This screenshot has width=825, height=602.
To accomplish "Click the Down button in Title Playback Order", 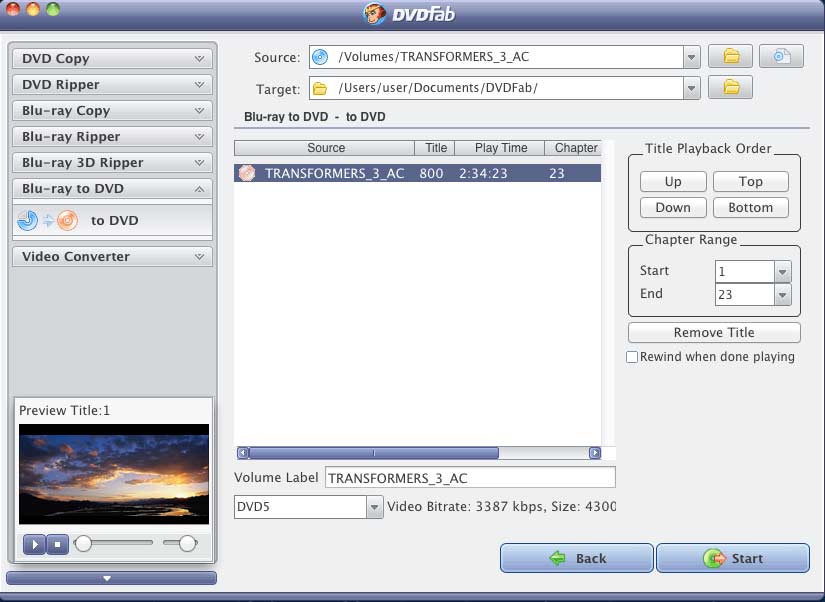I will [x=673, y=207].
